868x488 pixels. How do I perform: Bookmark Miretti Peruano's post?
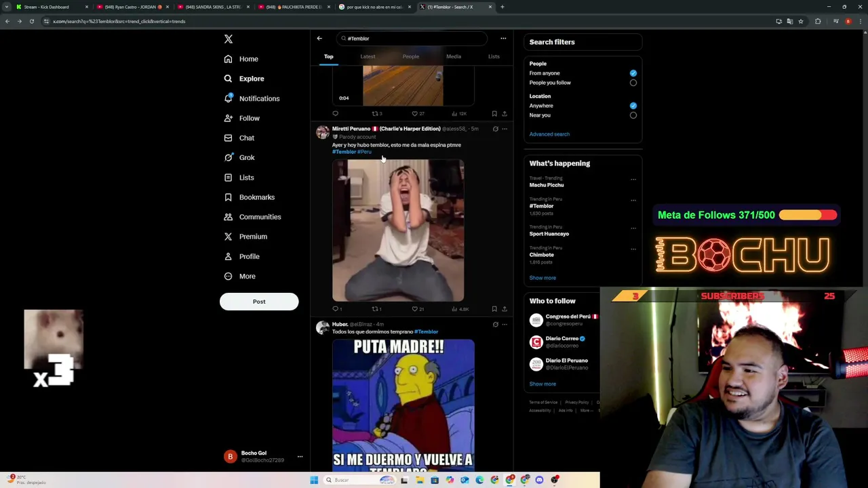pos(494,309)
